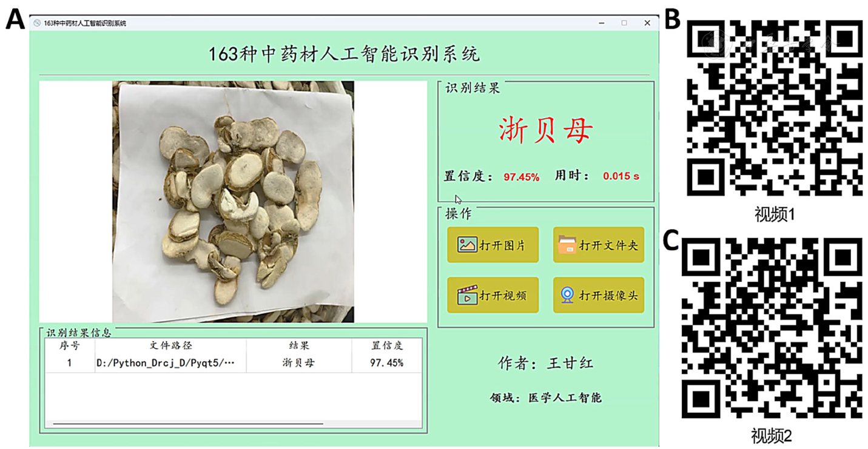868x449 pixels.
Task: Minimize the recognition system window
Action: click(x=602, y=23)
